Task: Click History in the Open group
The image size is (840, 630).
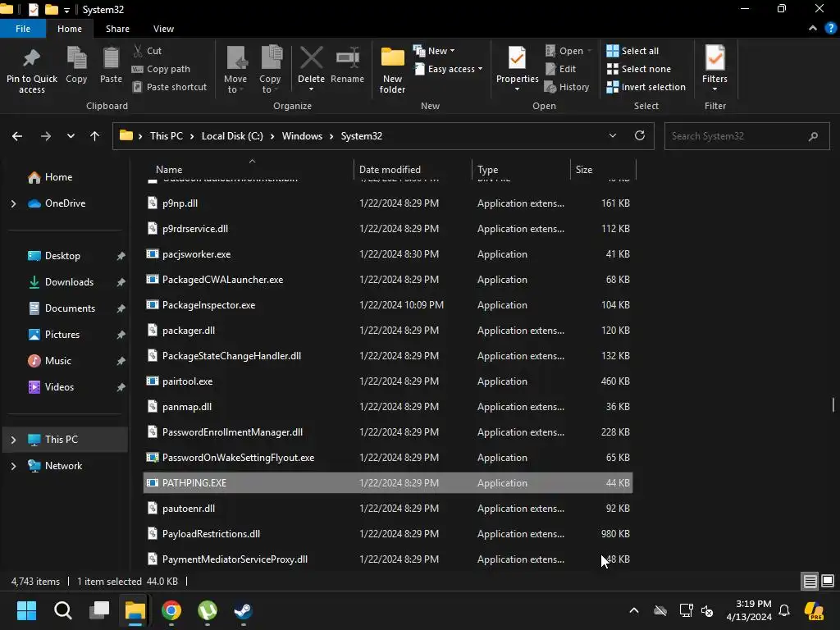Action: (x=567, y=87)
